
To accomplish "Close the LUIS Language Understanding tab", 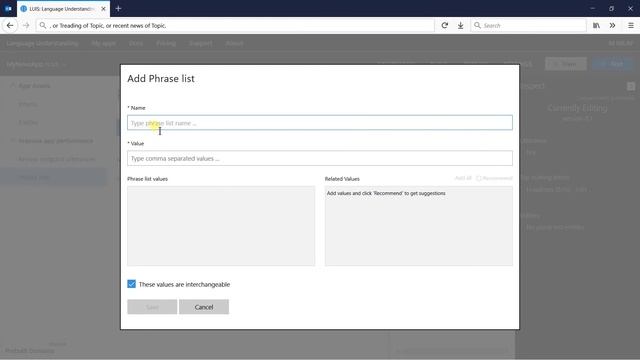I will coord(103,9).
